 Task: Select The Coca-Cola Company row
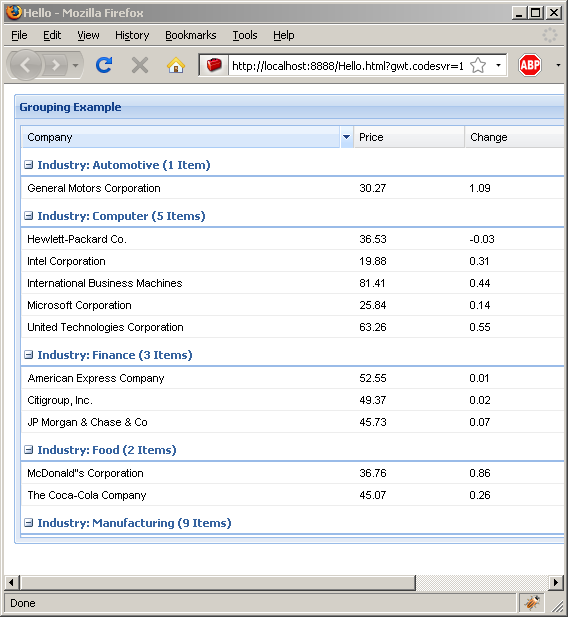pyautogui.click(x=292, y=495)
